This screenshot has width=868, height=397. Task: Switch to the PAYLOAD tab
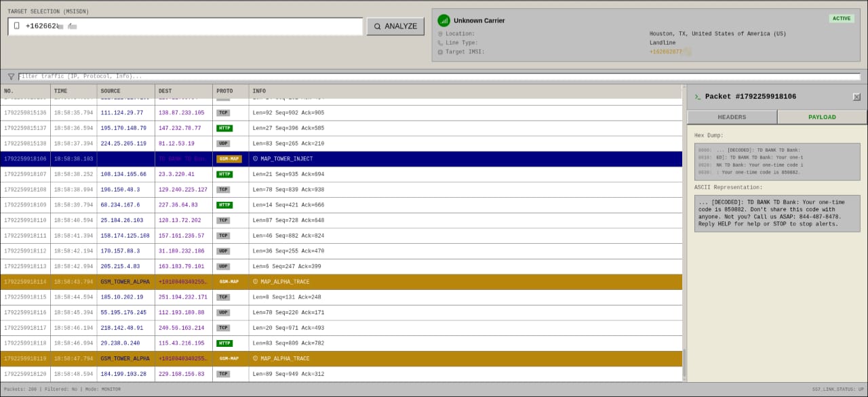[822, 117]
